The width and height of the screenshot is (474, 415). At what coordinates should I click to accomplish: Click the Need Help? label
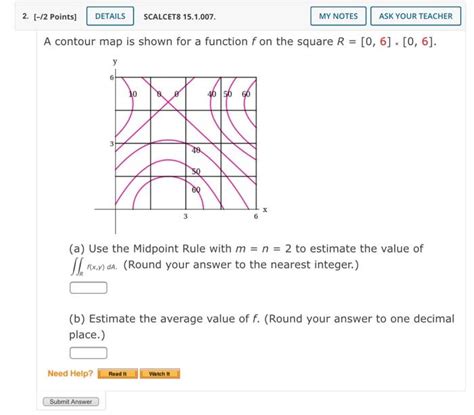click(x=70, y=373)
